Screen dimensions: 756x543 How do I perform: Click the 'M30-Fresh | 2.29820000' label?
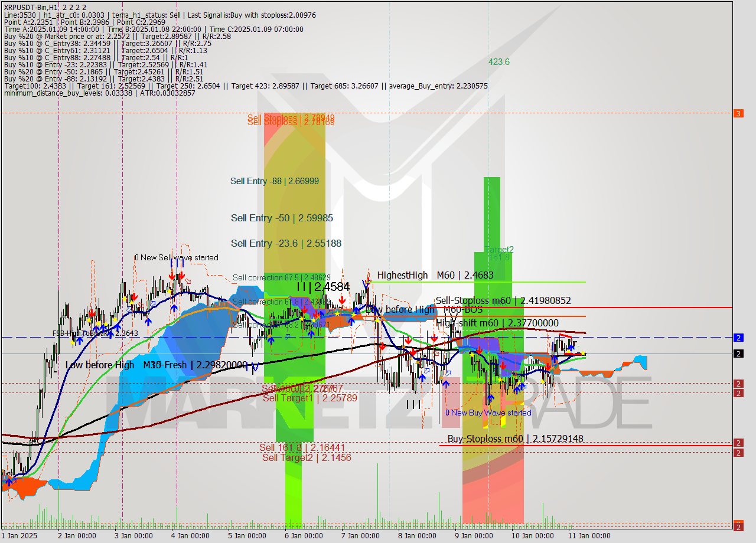pyautogui.click(x=195, y=365)
